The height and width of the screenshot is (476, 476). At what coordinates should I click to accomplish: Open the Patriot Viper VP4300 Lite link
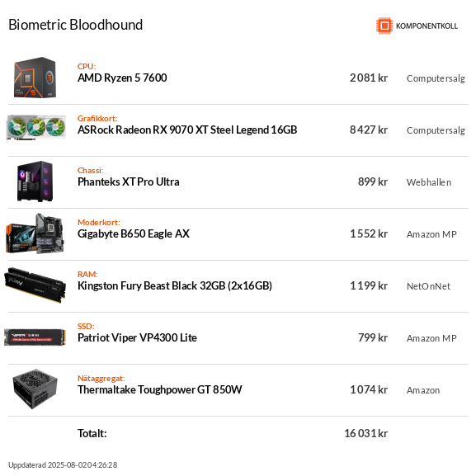(137, 338)
